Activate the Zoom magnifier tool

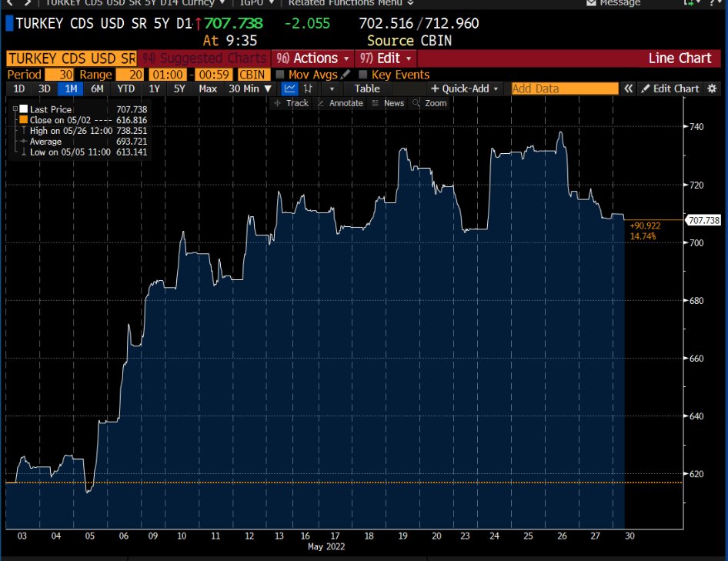[x=429, y=103]
